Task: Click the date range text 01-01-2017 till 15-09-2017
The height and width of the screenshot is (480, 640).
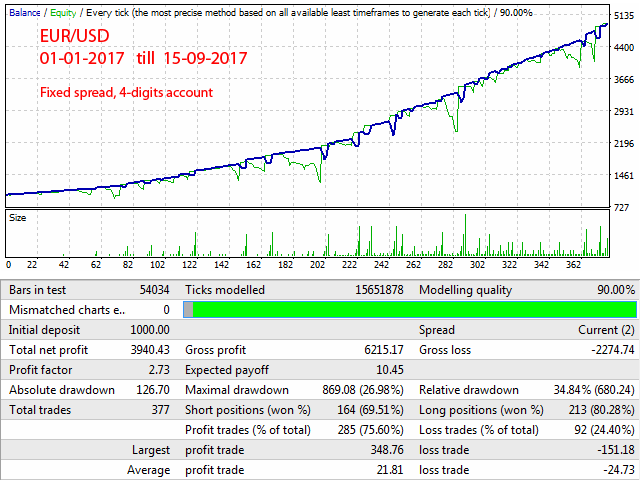Action: tap(143, 58)
